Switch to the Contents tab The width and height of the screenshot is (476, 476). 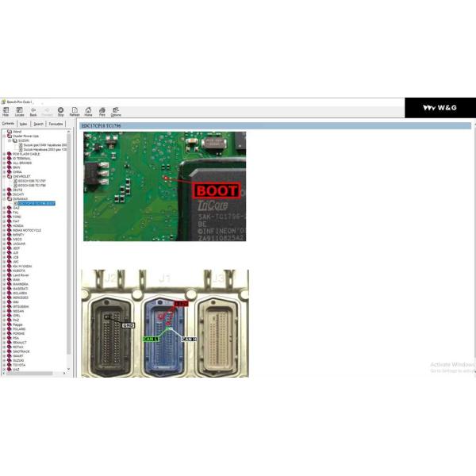8,124
